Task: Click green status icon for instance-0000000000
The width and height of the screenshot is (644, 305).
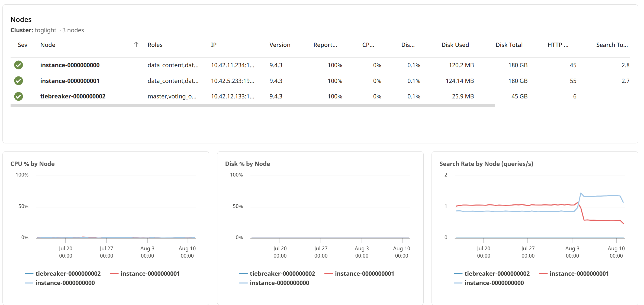Action: point(18,65)
